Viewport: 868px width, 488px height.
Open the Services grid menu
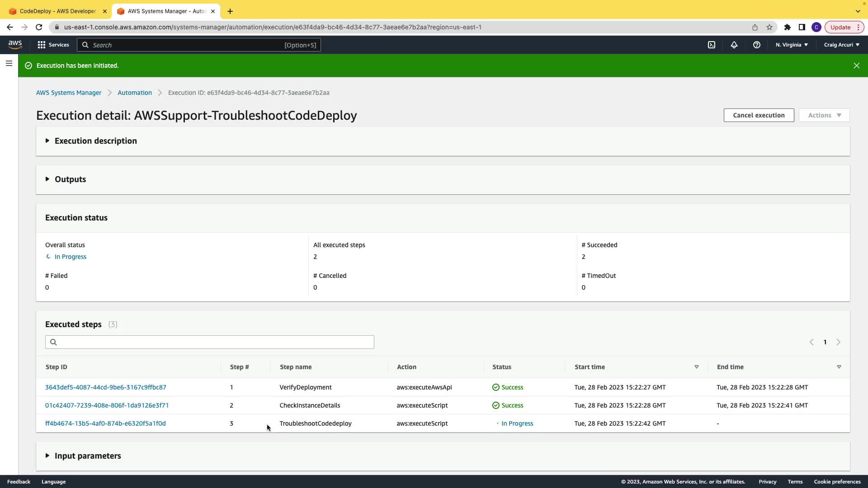point(53,45)
